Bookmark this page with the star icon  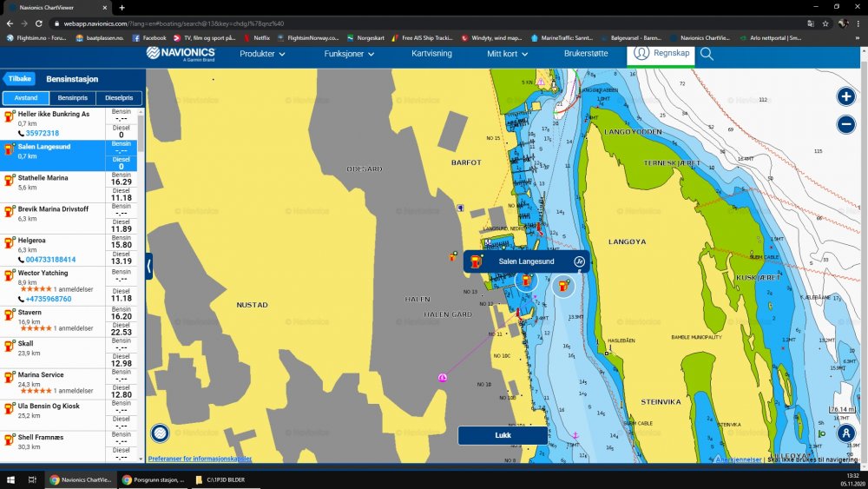click(x=825, y=23)
